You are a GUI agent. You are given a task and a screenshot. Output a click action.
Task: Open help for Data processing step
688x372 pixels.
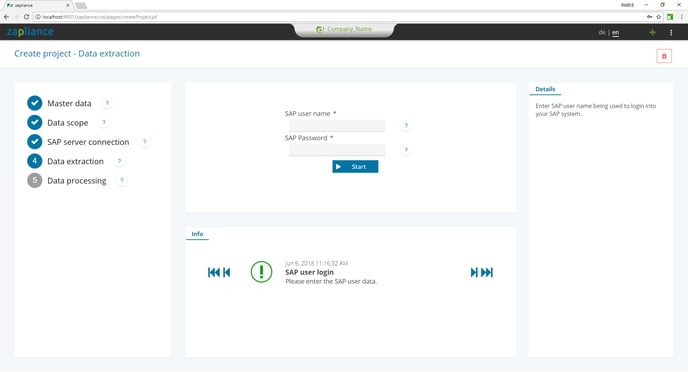point(122,180)
